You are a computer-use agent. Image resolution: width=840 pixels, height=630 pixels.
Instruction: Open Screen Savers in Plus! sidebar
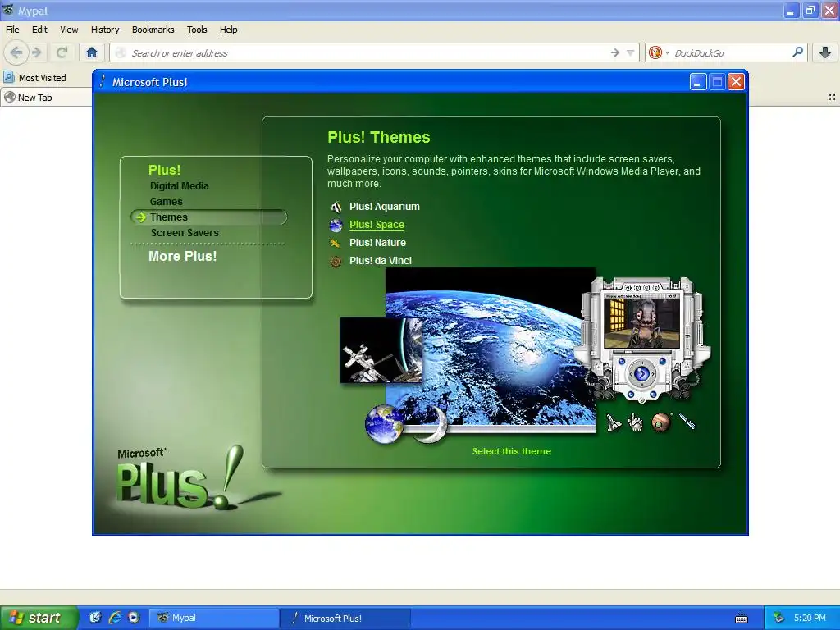pos(185,232)
